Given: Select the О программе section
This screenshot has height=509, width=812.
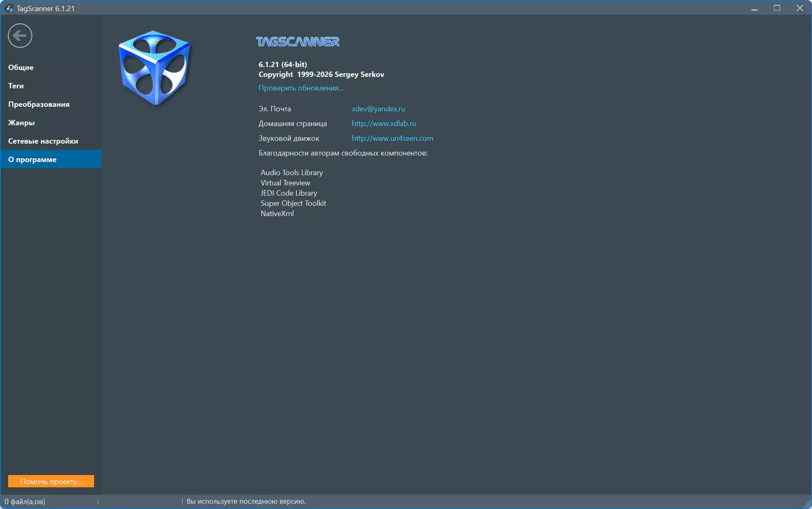Looking at the screenshot, I should click(51, 159).
